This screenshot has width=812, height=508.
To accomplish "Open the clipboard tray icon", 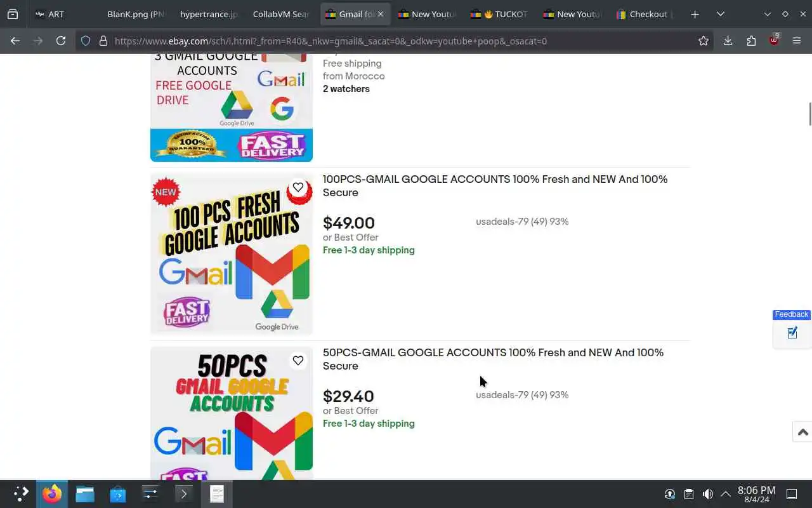I will [x=689, y=494].
